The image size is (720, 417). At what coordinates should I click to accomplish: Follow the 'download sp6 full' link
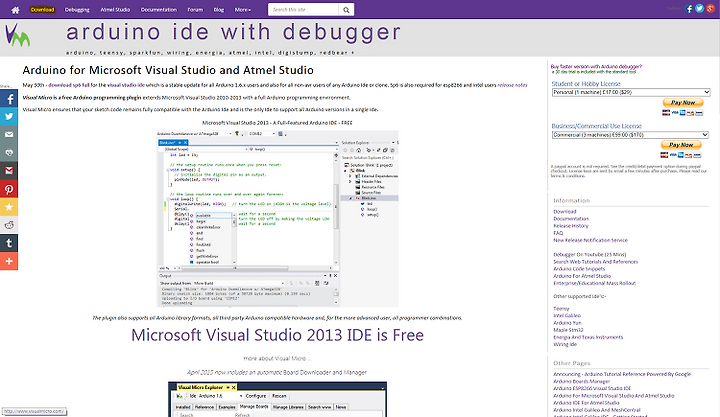click(69, 85)
